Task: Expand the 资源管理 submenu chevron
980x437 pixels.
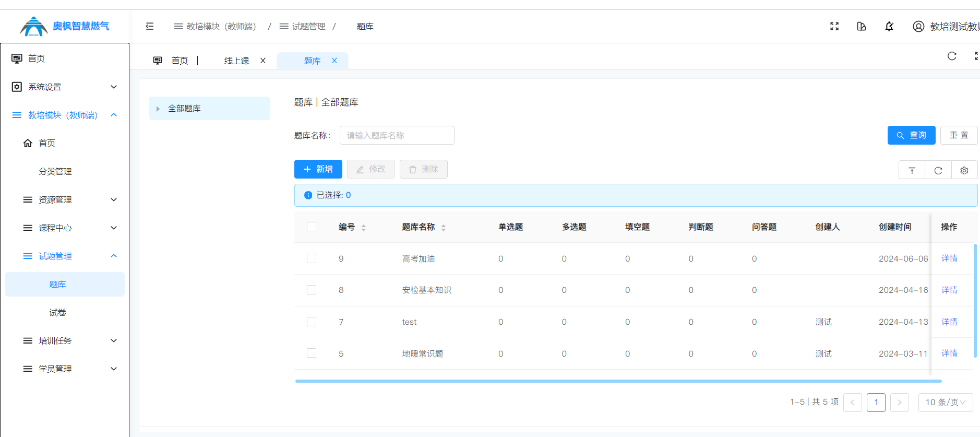Action: pyautogui.click(x=114, y=199)
